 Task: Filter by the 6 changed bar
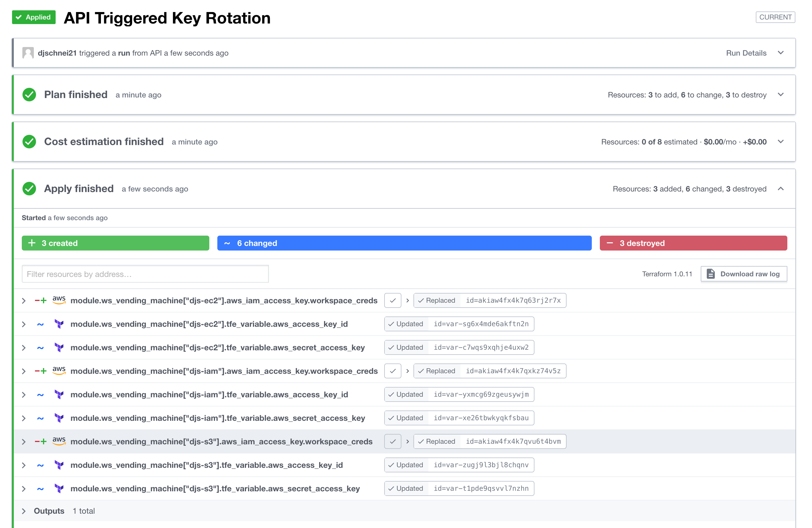point(404,243)
